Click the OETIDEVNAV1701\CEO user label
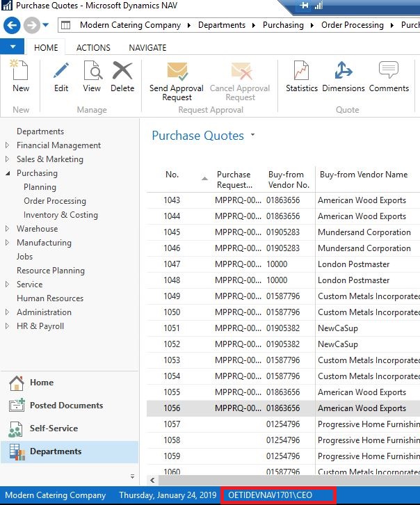 pos(270,495)
